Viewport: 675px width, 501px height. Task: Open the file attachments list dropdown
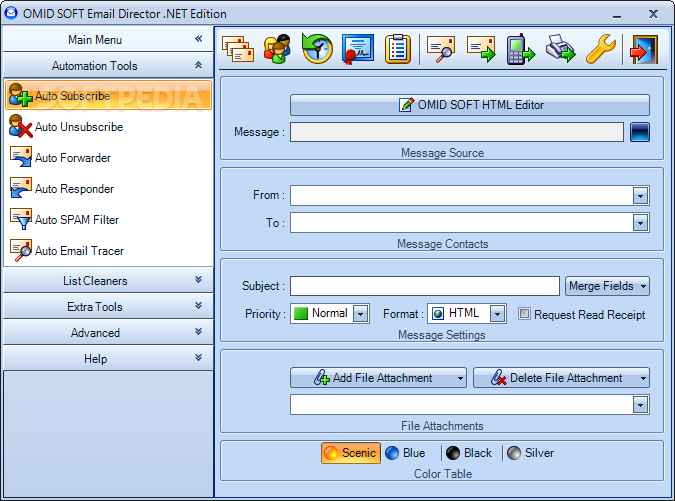(641, 405)
